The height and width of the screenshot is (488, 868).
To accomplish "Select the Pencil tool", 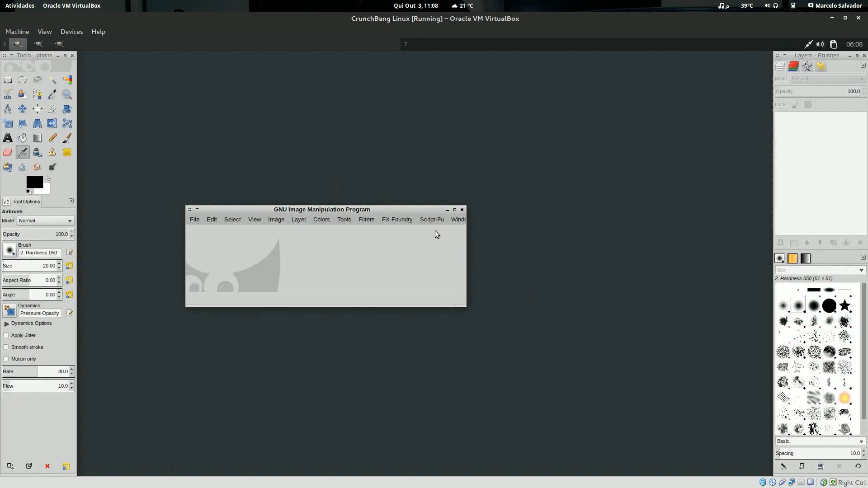I will (52, 138).
